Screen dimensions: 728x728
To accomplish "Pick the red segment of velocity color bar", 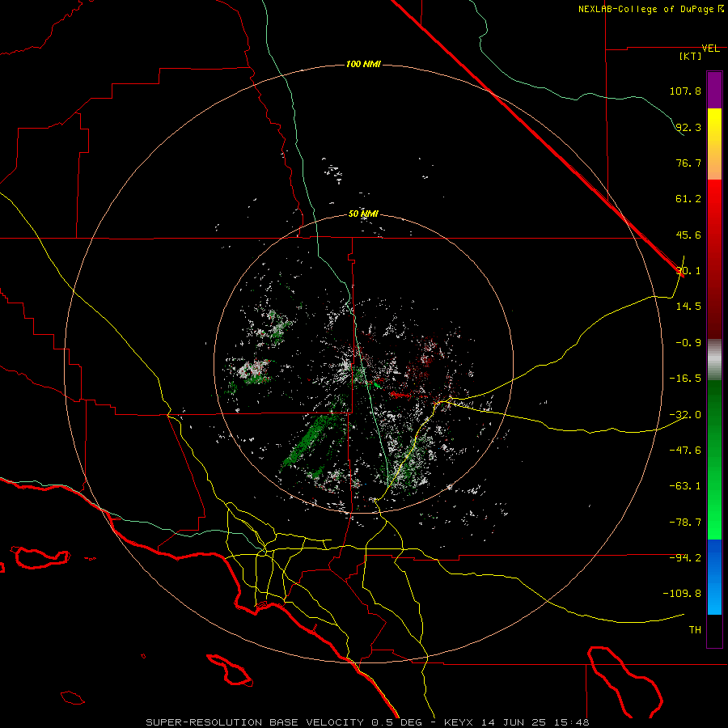I will [x=714, y=259].
